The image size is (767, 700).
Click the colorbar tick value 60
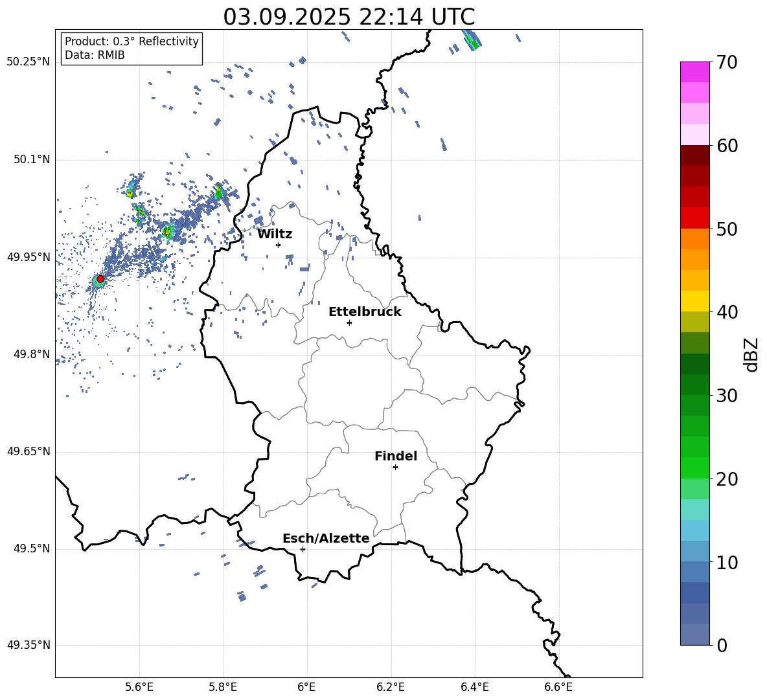[x=727, y=146]
